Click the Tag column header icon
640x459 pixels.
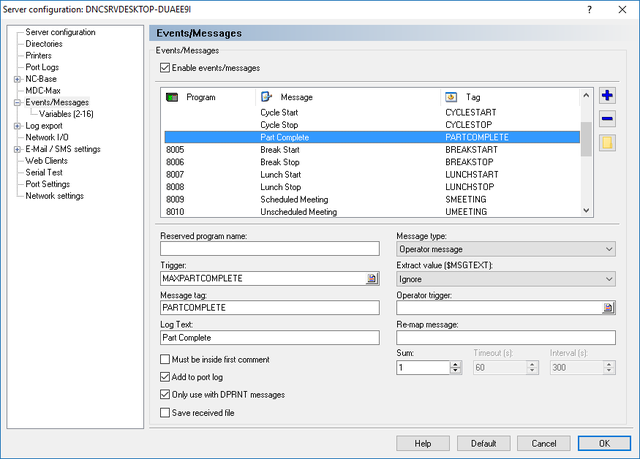[x=451, y=97]
